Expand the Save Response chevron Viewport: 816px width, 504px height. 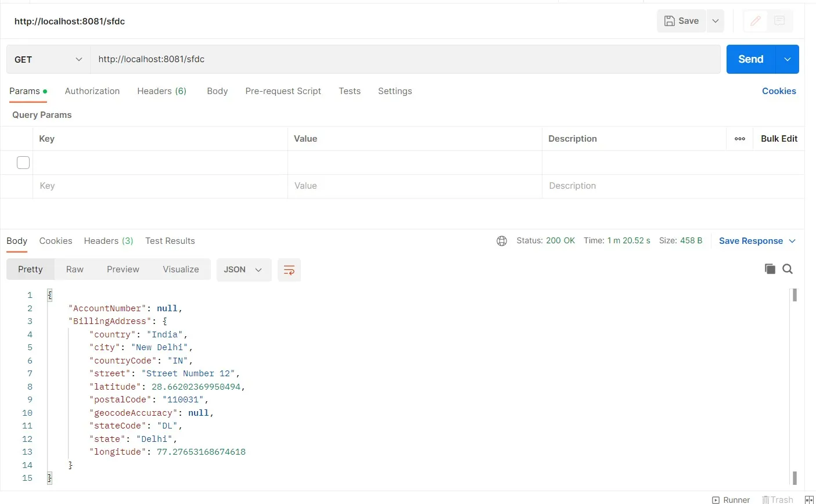point(792,241)
